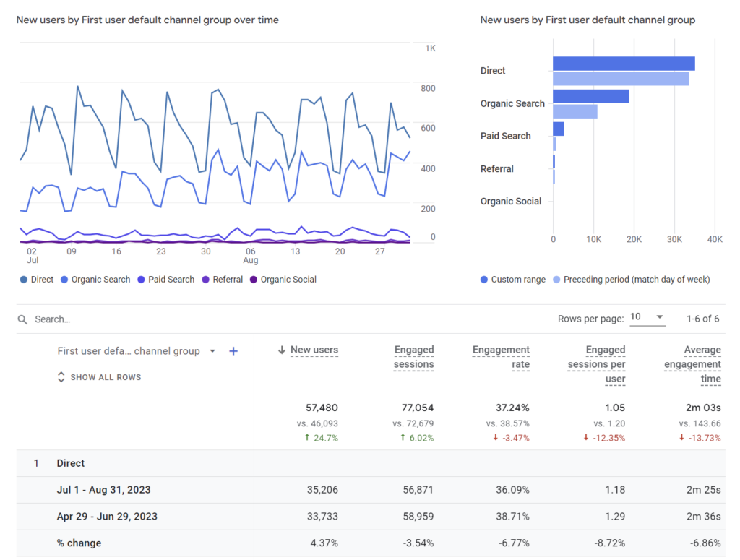Screen dimensions: 740x560
Task: Open the Rows per page dropdown
Action: (x=647, y=317)
